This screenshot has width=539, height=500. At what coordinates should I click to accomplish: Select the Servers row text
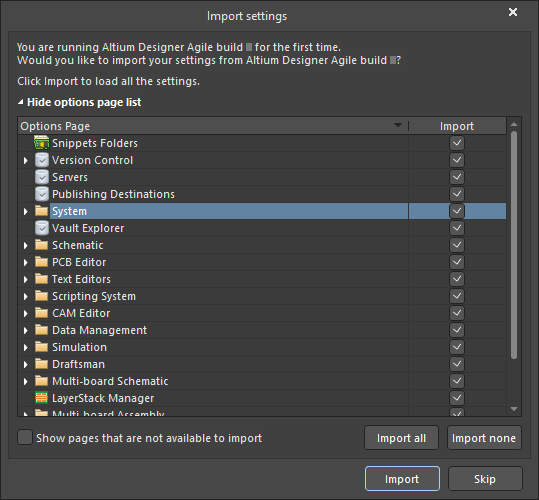pos(70,177)
